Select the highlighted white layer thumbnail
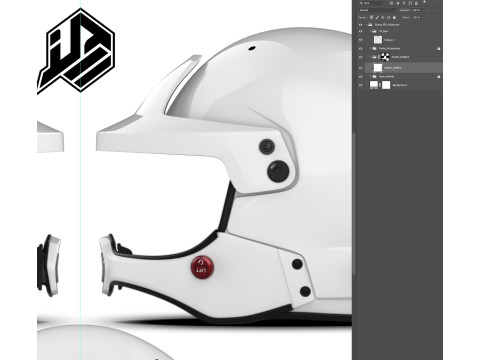480x360 pixels. [378, 68]
